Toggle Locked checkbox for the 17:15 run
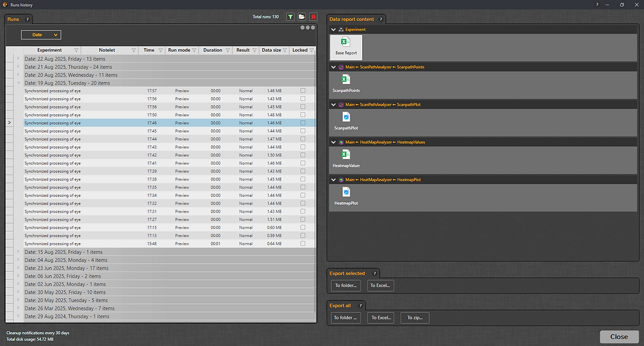Screen dimensions: 644x346 point(303,227)
